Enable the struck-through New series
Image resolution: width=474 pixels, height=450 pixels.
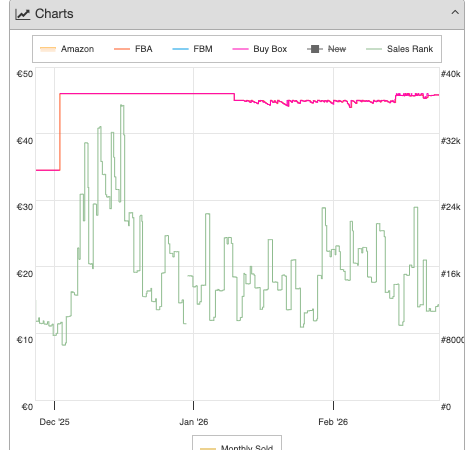327,49
